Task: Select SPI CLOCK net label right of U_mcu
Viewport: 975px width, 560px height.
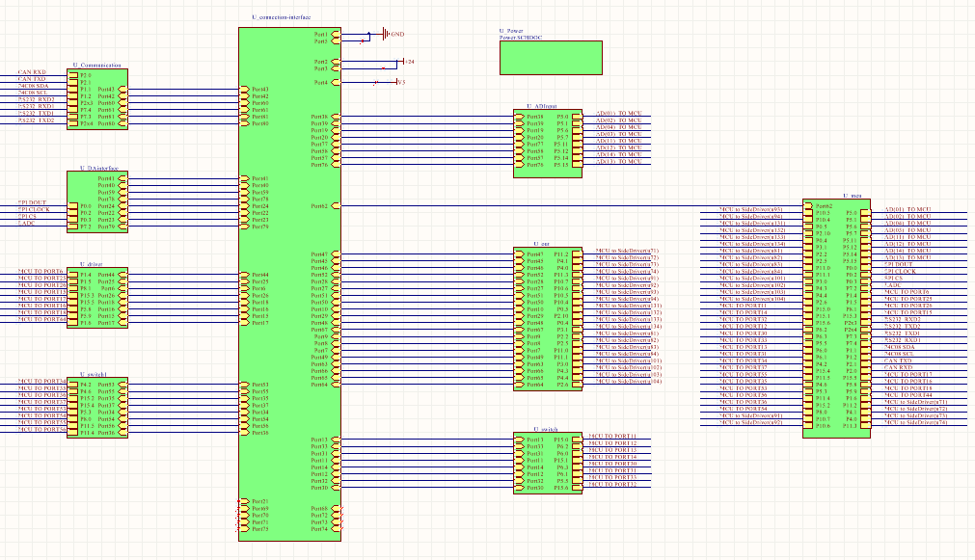Action: click(x=901, y=272)
